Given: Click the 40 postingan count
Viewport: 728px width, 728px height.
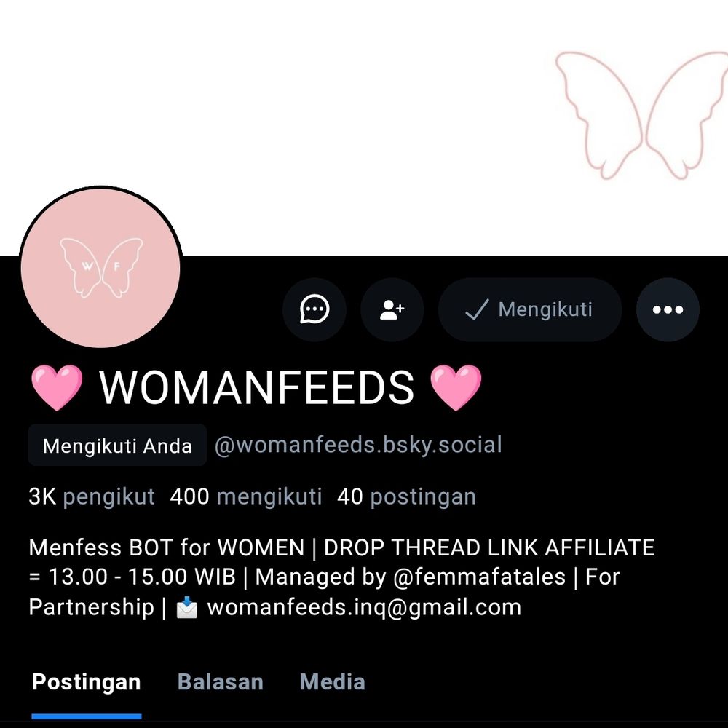Looking at the screenshot, I should [x=407, y=496].
